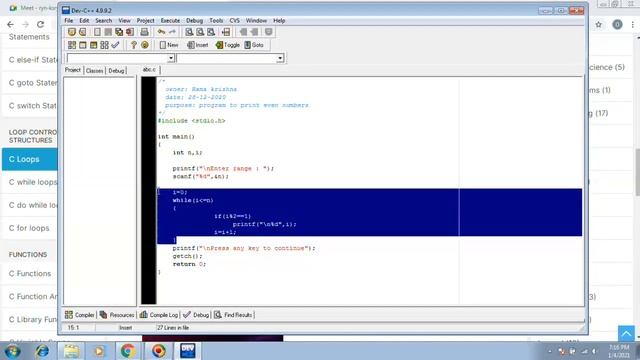The width and height of the screenshot is (640, 360).
Task: Start debugging with the checkmark icon
Action: (x=116, y=45)
